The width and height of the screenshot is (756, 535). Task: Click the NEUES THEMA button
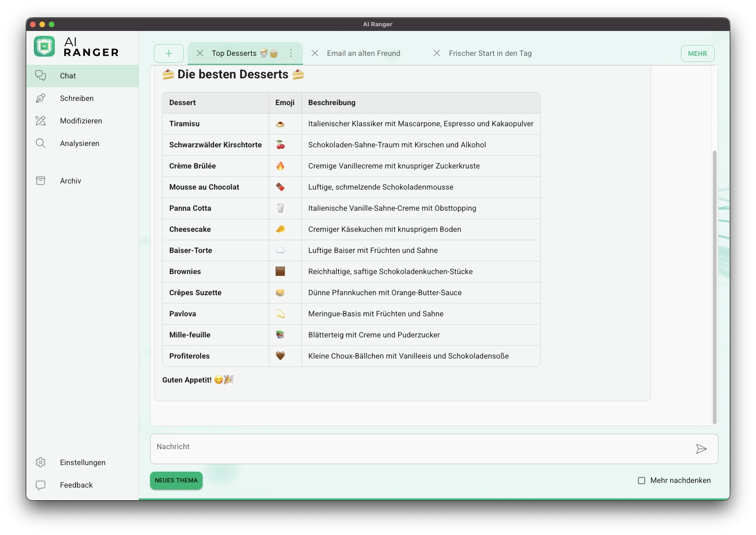point(176,481)
